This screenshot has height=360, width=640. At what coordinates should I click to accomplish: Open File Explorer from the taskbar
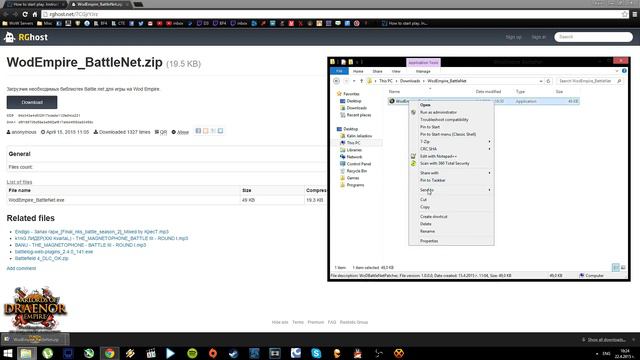coord(26,353)
